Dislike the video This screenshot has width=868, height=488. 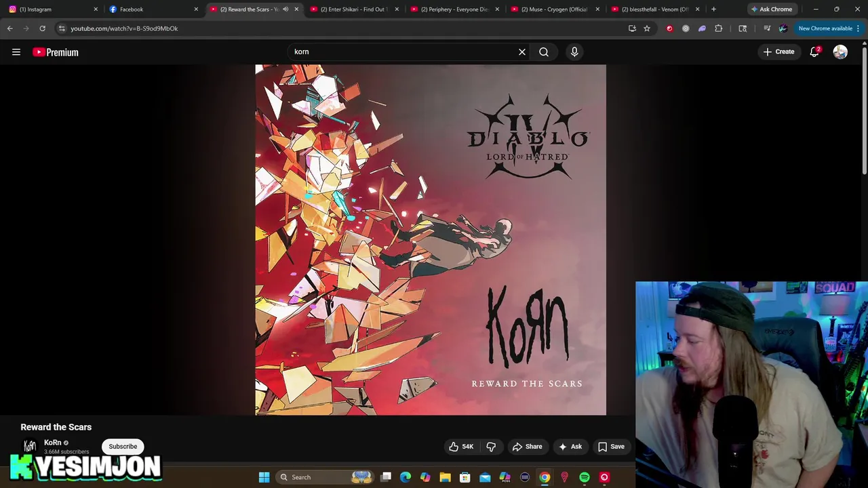coord(491,447)
